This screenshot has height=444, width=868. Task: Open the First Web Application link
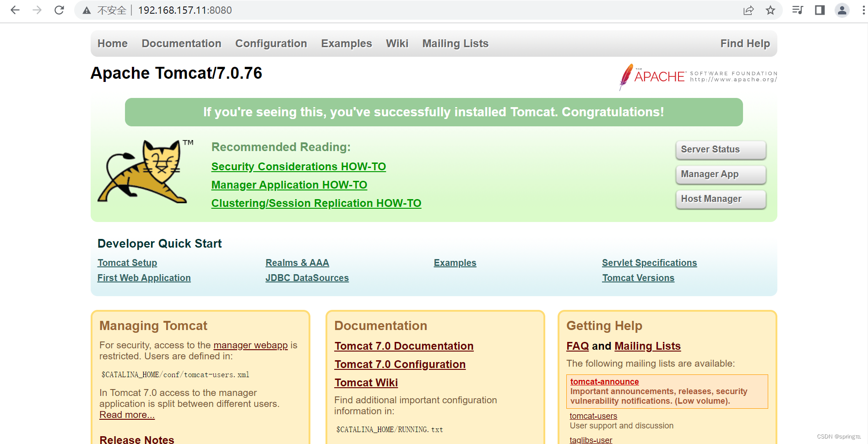tap(144, 278)
